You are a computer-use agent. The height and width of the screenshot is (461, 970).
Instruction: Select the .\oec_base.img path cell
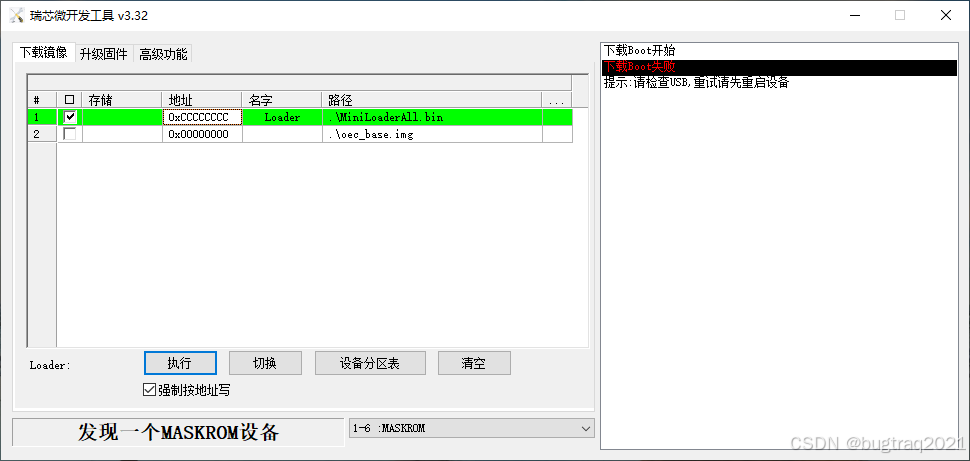click(432, 134)
